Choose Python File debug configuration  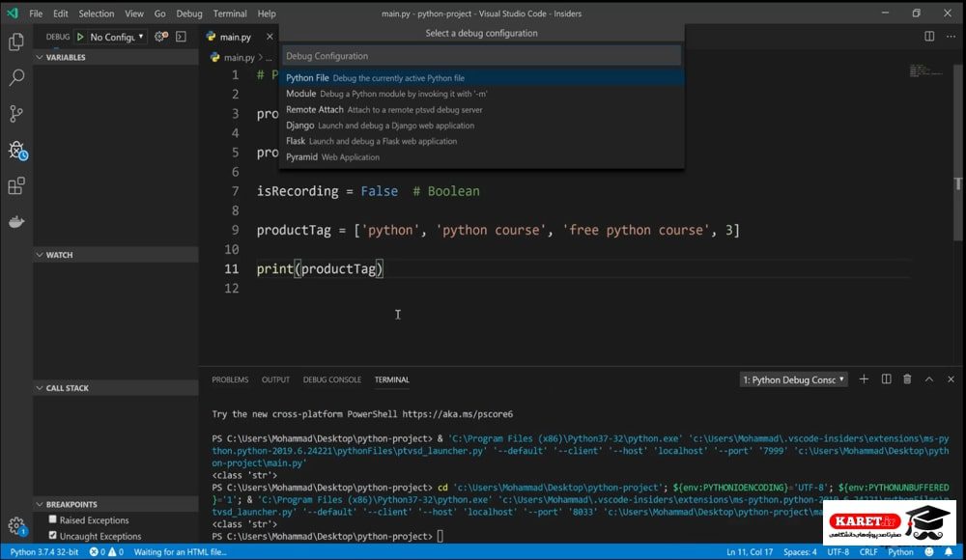pyautogui.click(x=481, y=78)
